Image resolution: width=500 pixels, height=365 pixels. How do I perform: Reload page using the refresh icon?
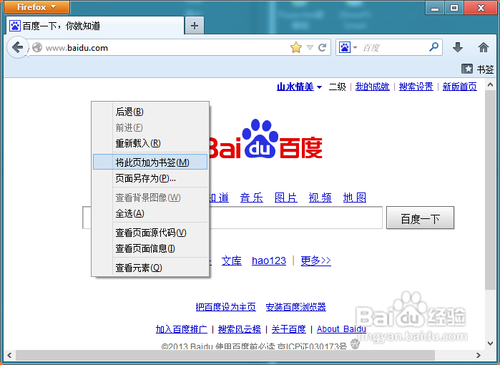click(x=322, y=48)
